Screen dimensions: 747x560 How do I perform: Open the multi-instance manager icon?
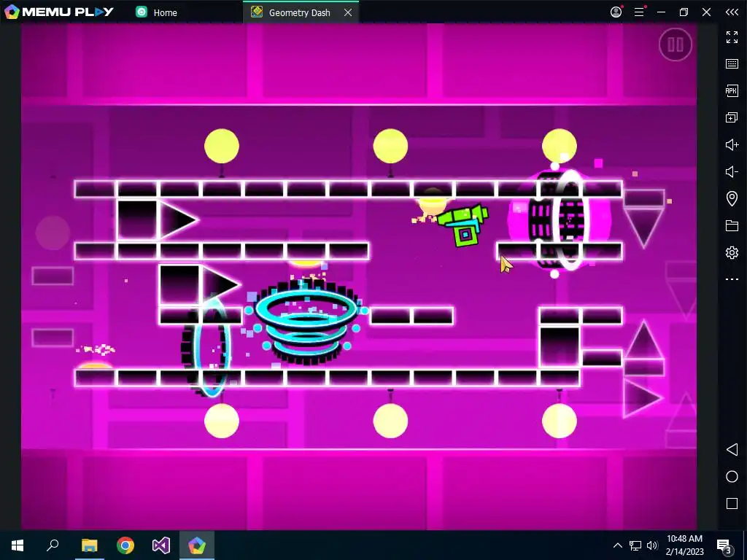pyautogui.click(x=732, y=117)
